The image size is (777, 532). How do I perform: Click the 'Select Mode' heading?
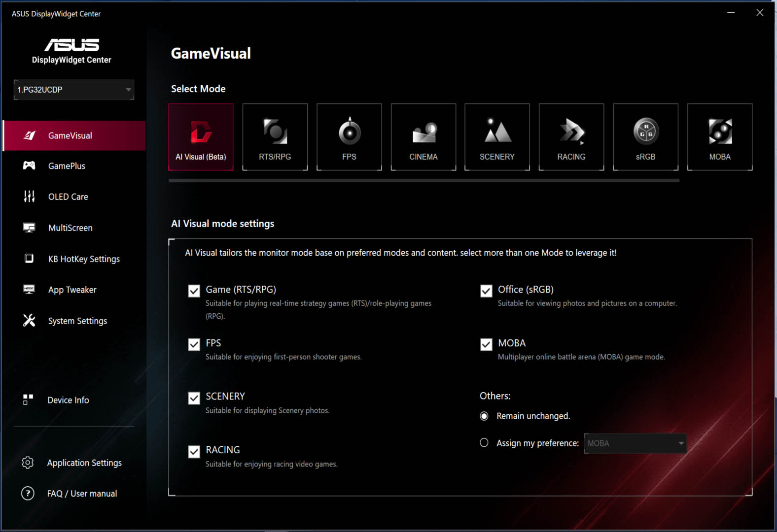coord(198,89)
